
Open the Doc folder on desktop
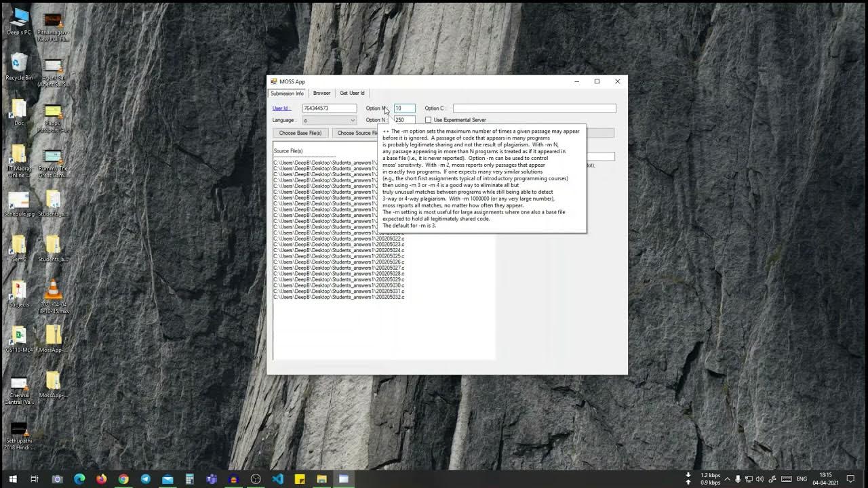19,113
